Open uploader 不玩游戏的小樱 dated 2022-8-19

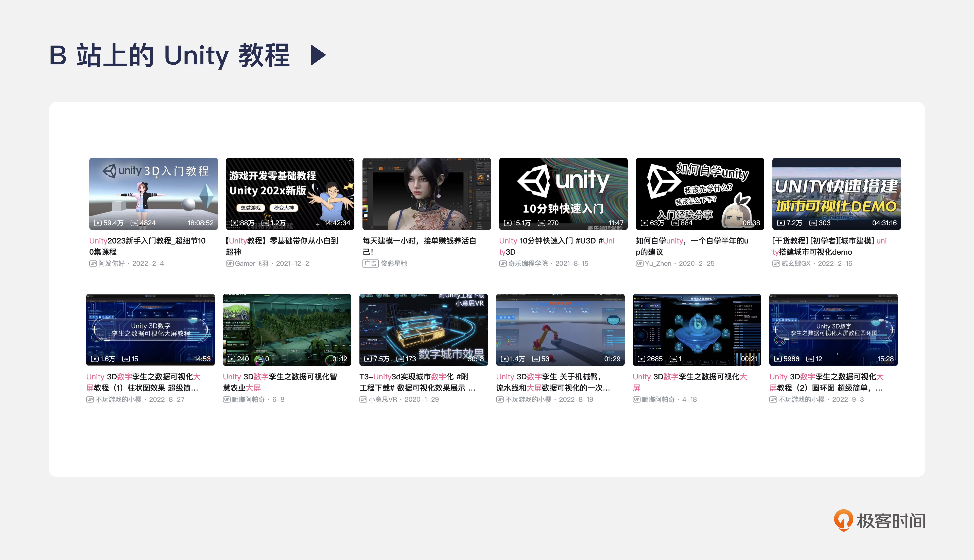528,399
